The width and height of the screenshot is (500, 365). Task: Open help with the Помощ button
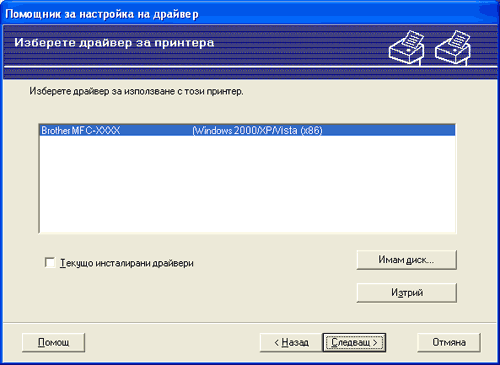pyautogui.click(x=53, y=342)
